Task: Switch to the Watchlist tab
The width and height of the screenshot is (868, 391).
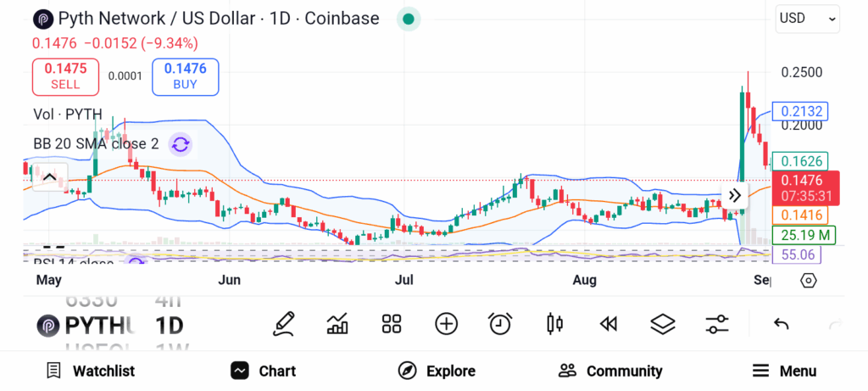Action: click(x=90, y=371)
